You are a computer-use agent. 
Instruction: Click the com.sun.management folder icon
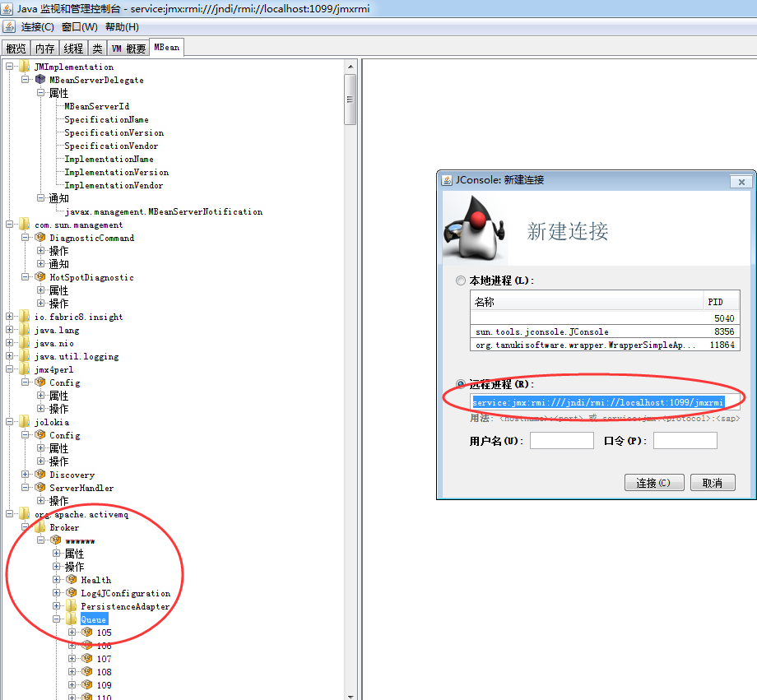24,225
